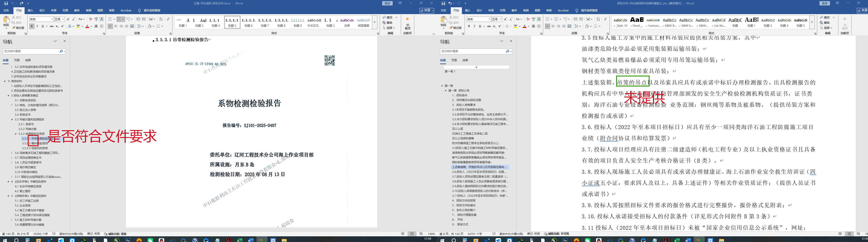This screenshot has width=868, height=242.
Task: Apply 标题 1 style in left Word gallery
Action: click(x=183, y=22)
